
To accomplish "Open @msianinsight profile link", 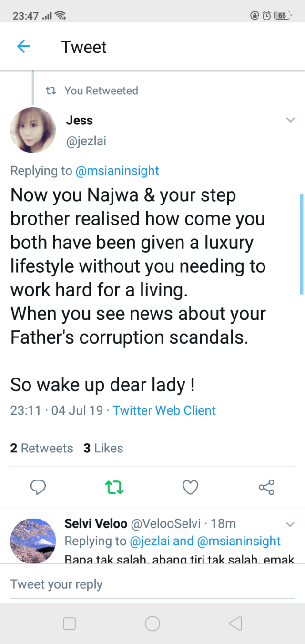I will (117, 171).
